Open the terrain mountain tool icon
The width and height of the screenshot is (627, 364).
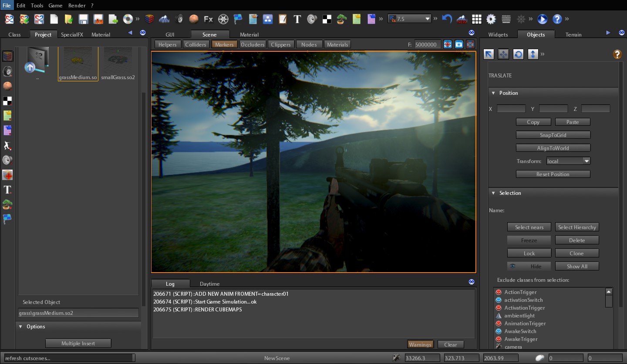[164, 19]
